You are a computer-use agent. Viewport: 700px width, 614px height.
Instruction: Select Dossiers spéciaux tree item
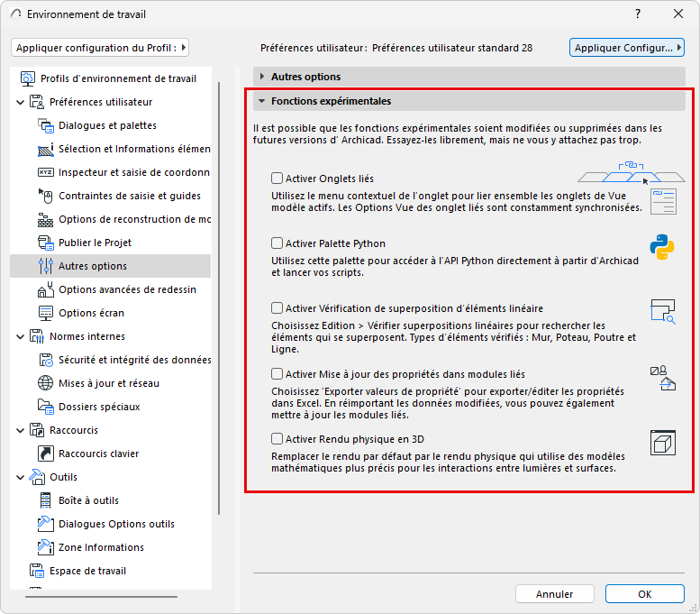pyautogui.click(x=99, y=407)
